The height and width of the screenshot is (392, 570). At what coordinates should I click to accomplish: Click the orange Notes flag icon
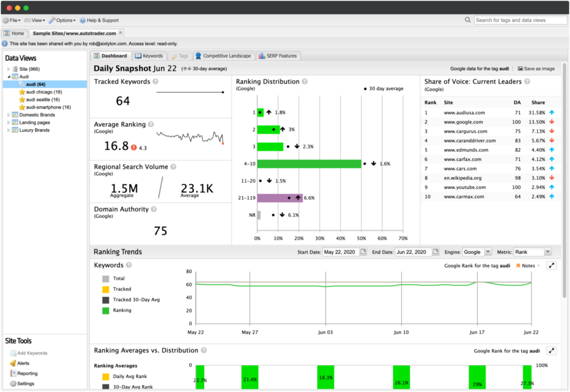tap(518, 266)
